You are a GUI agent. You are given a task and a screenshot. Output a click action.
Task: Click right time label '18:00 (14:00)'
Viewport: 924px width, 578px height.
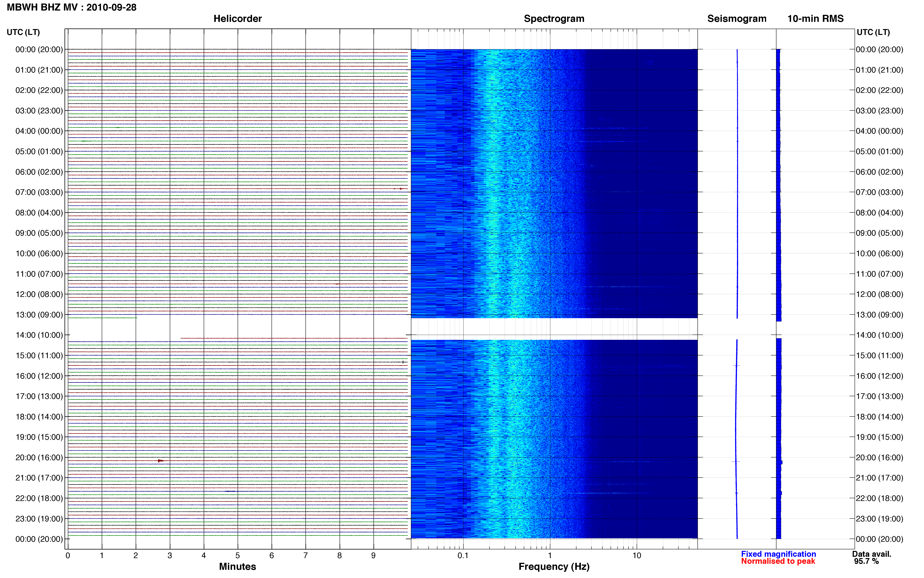(879, 417)
